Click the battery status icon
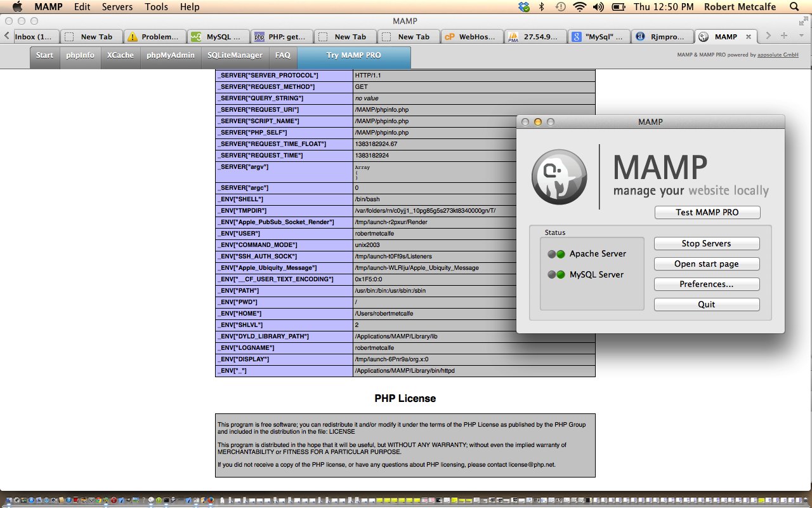The image size is (812, 508). pyautogui.click(x=619, y=7)
